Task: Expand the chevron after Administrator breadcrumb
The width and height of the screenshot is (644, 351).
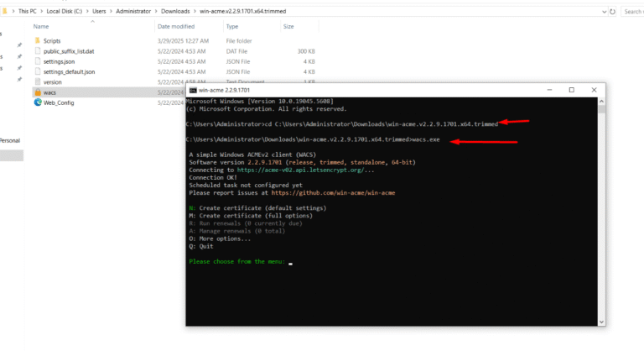Action: click(x=156, y=11)
